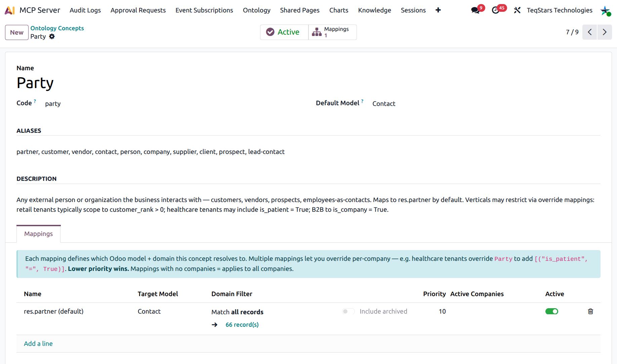The height and width of the screenshot is (364, 617).
Task: Open the Knowledge menu
Action: coord(374,10)
